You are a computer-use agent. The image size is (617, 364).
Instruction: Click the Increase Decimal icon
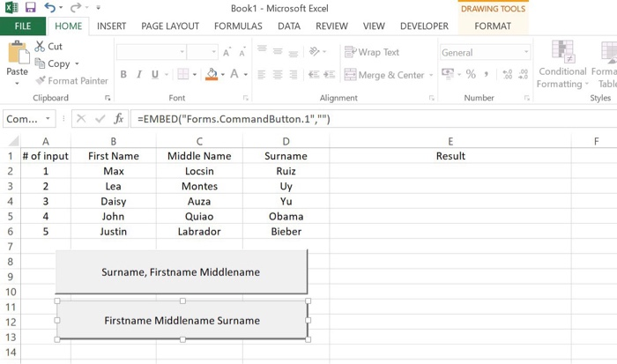[508, 74]
